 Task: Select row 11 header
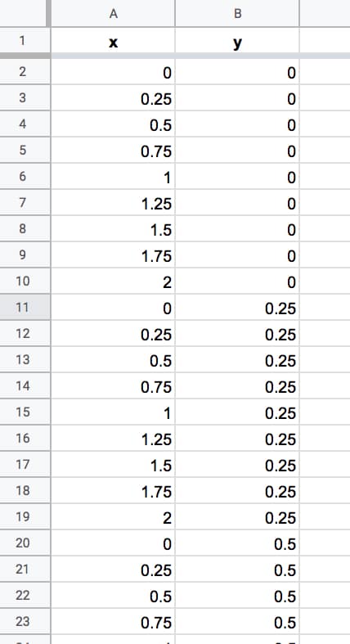24,307
